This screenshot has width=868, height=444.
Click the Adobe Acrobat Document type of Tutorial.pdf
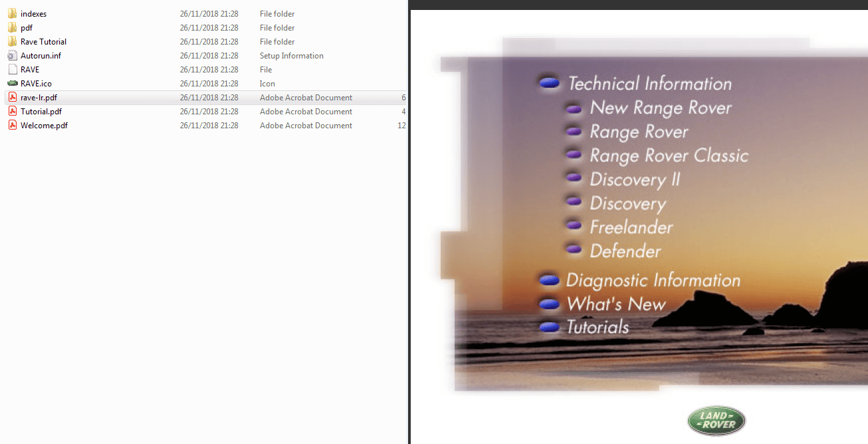(306, 112)
